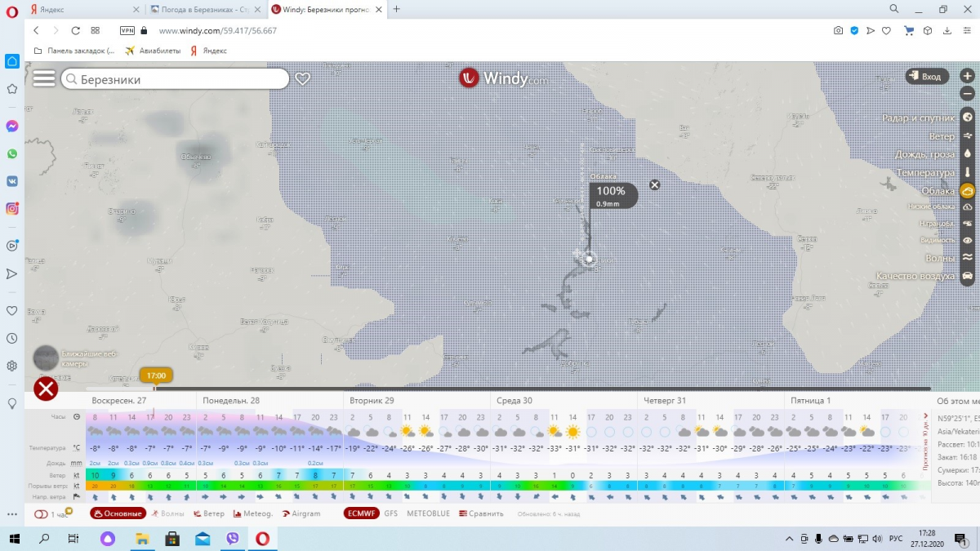
Task: Click Сравнить to compare forecast models
Action: coord(481,513)
